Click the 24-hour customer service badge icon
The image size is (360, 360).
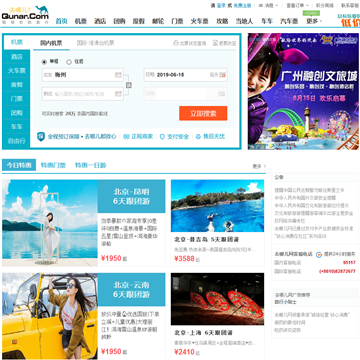click(319, 254)
